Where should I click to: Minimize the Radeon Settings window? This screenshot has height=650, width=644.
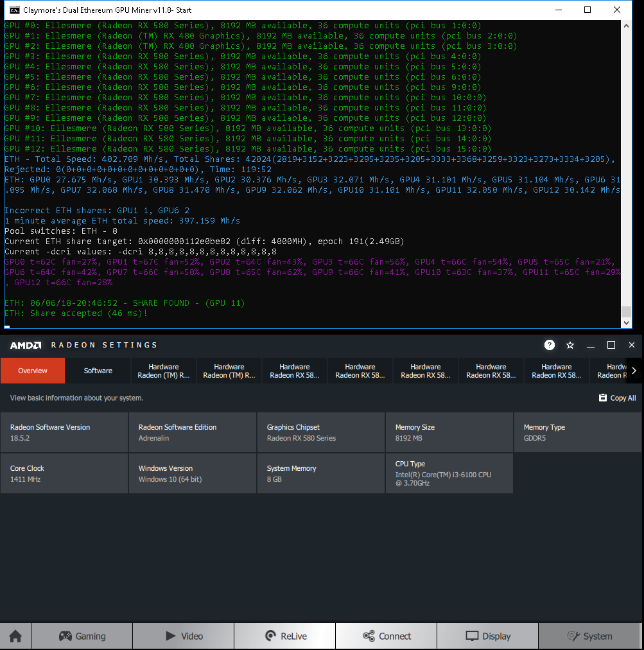(591, 345)
